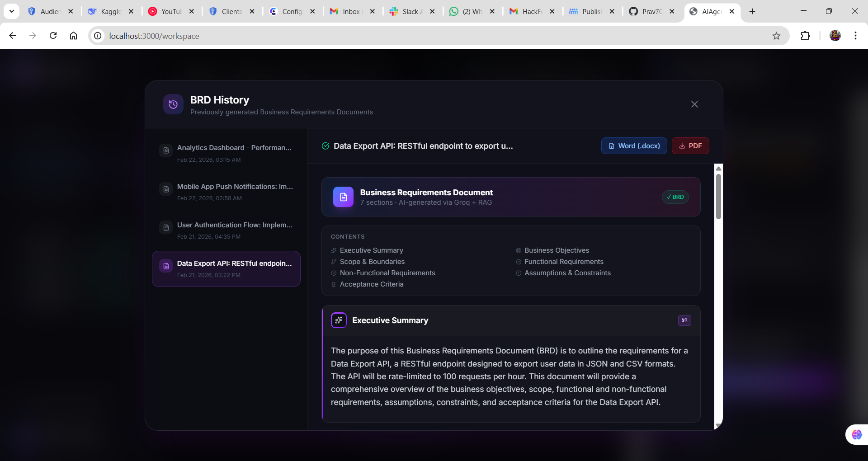Click the Executive Summary sparkle icon
The width and height of the screenshot is (868, 461).
click(x=339, y=320)
